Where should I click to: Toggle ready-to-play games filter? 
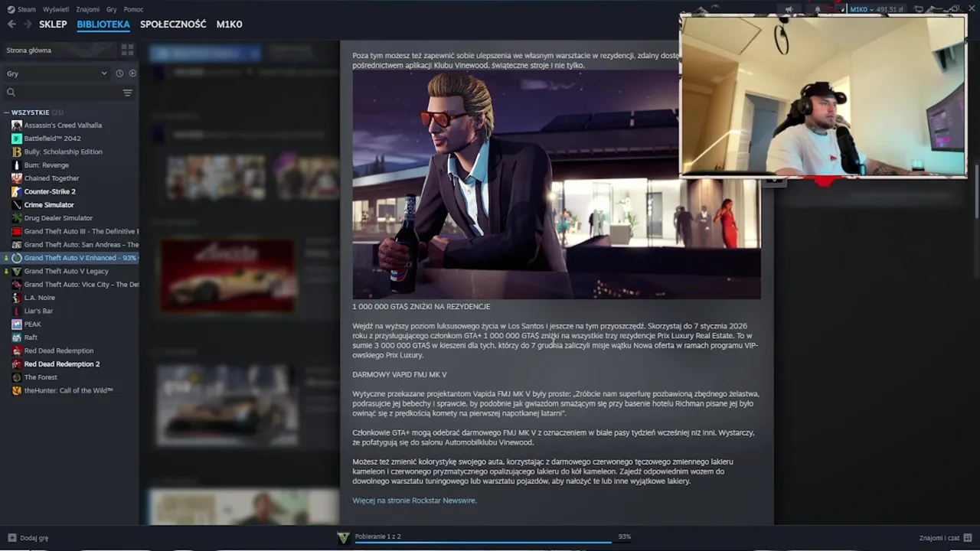pyautogui.click(x=132, y=73)
